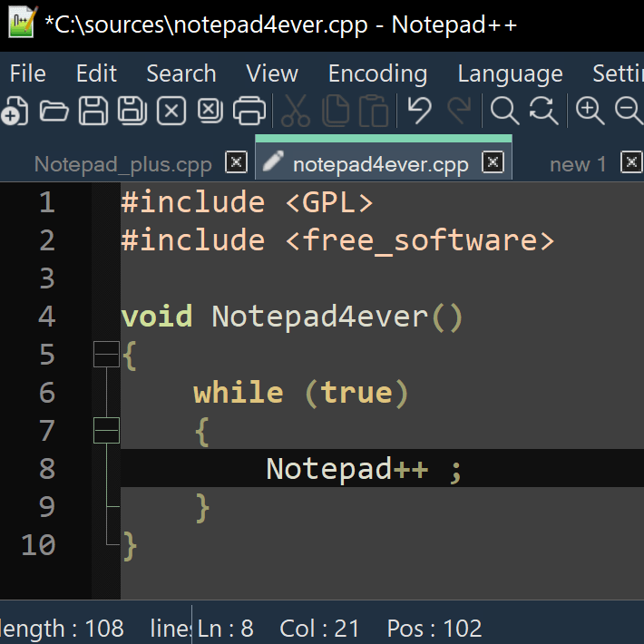644x644 pixels.
Task: Click the New file toolbar icon
Action: point(15,111)
